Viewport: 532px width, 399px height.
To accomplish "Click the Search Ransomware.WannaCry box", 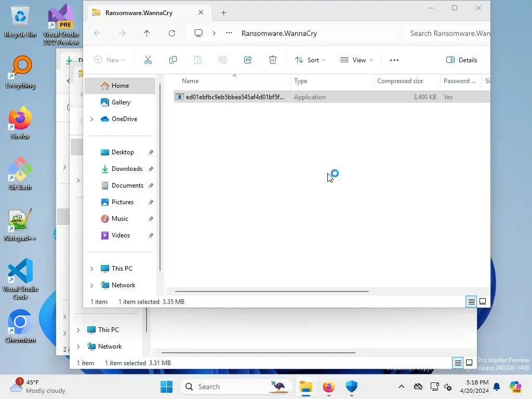I will point(447,33).
